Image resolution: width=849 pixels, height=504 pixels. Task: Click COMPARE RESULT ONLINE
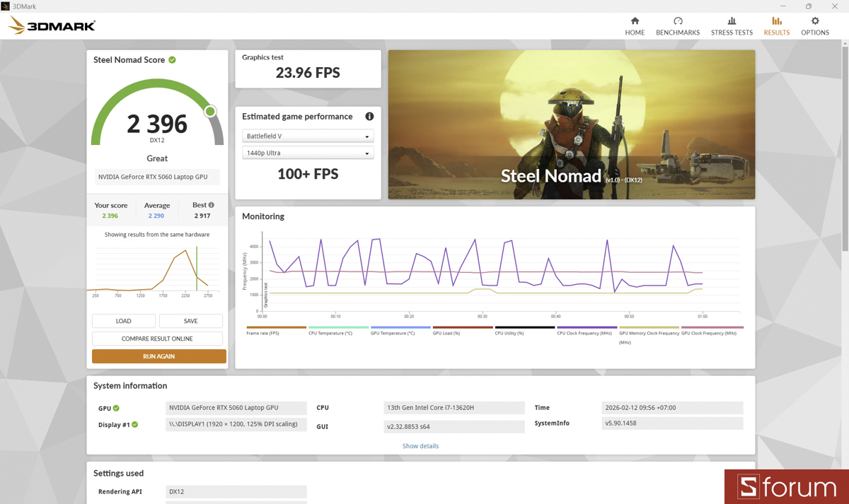tap(157, 339)
